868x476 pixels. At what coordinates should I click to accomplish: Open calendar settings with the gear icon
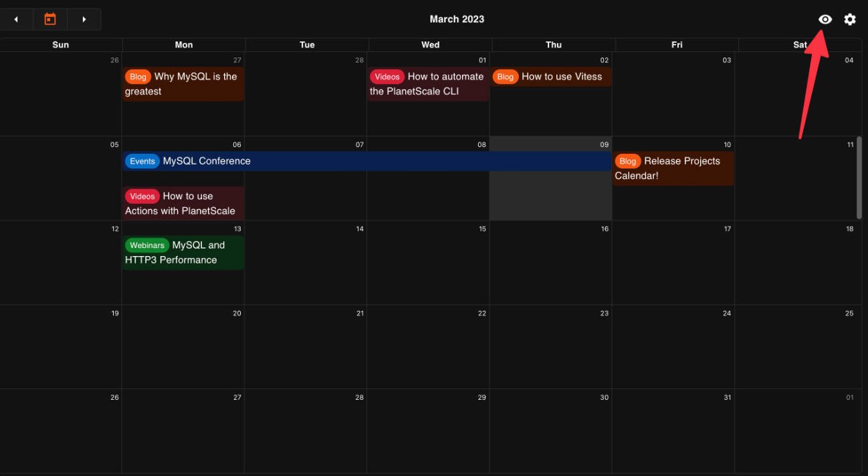[850, 19]
